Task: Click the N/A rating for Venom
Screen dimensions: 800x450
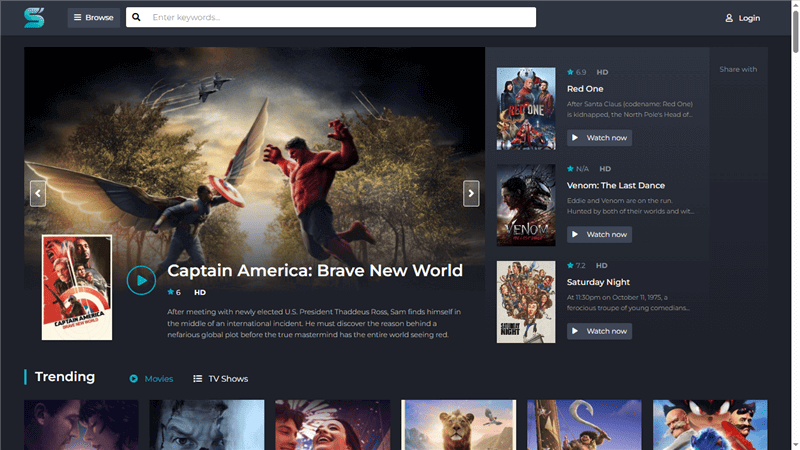Action: coord(578,169)
